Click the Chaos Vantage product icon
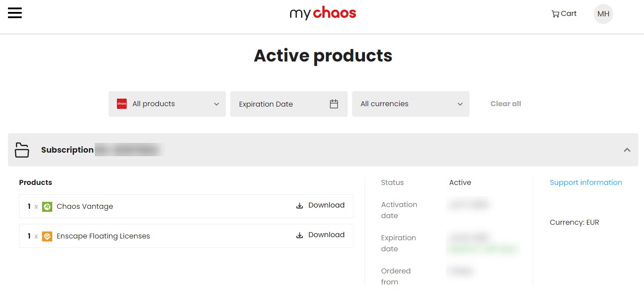This screenshot has width=644, height=296. [x=47, y=207]
